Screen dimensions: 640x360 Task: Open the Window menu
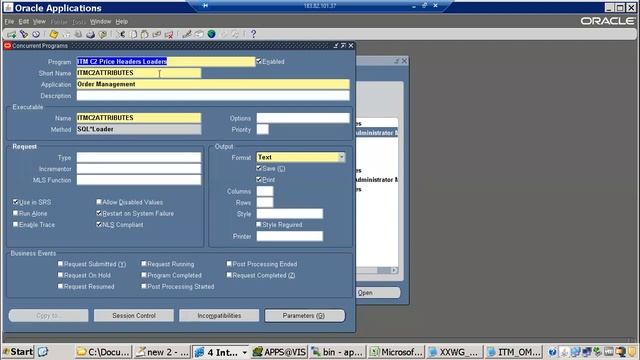point(100,22)
